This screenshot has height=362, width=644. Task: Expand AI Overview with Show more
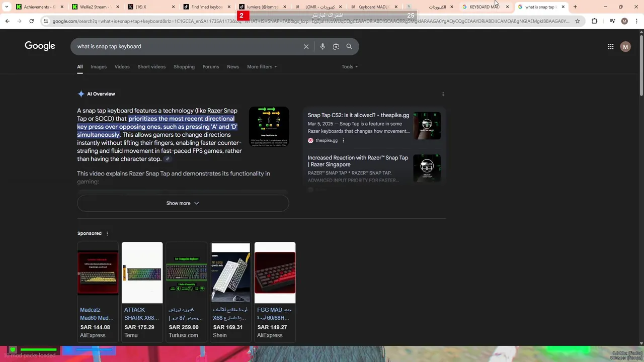pos(183,203)
